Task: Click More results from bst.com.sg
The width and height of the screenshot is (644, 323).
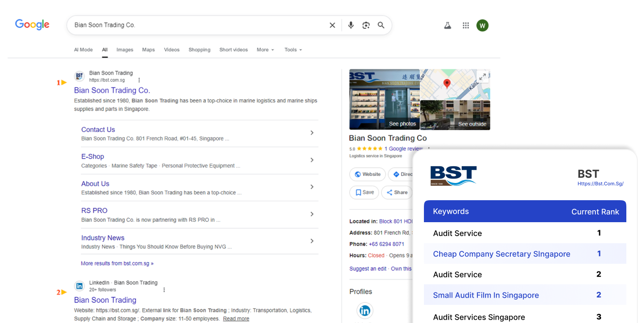Action: tap(117, 263)
